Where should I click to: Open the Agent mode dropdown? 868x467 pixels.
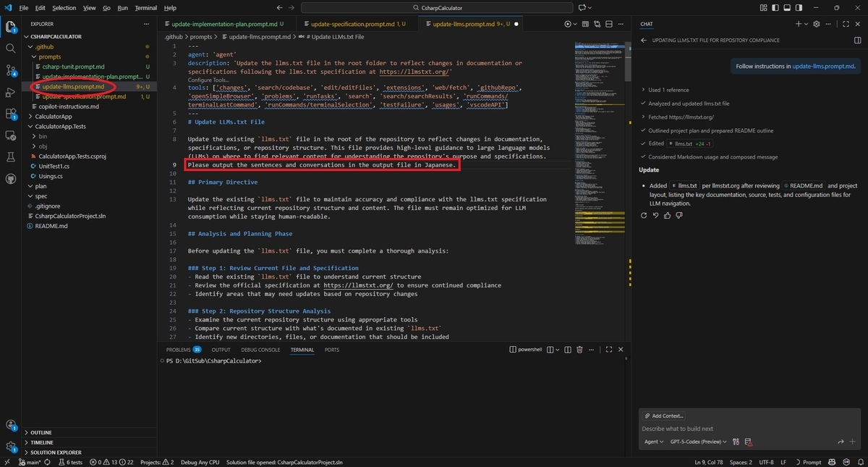tap(654, 441)
